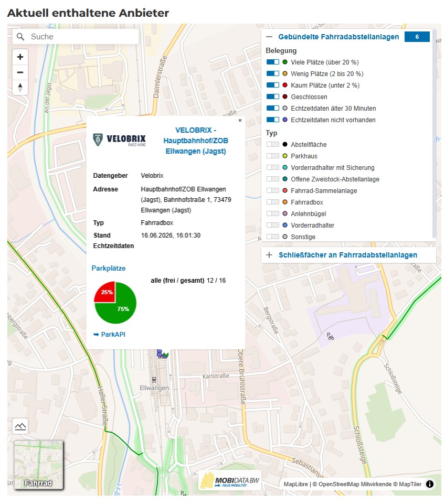Enable the 'Vorderradhalter' type toggle
The image size is (445, 504).
[x=273, y=226]
